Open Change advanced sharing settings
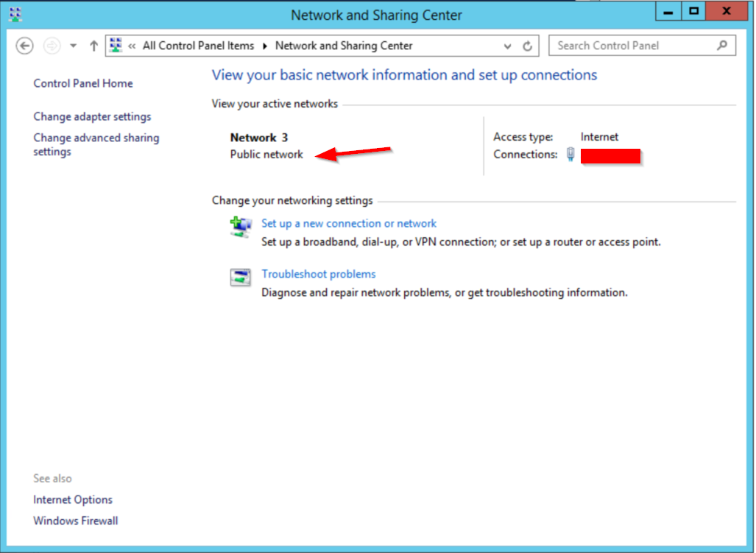 point(96,144)
